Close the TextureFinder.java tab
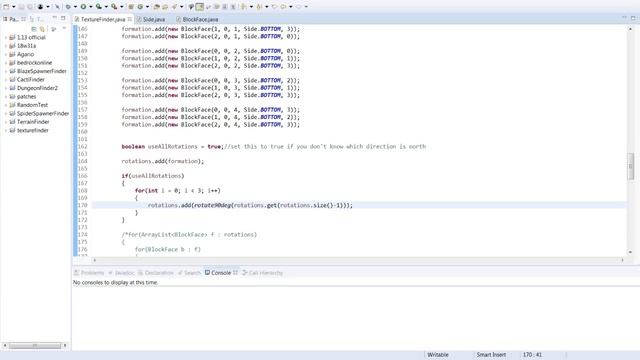Image resolution: width=640 pixels, height=360 pixels. 130,19
